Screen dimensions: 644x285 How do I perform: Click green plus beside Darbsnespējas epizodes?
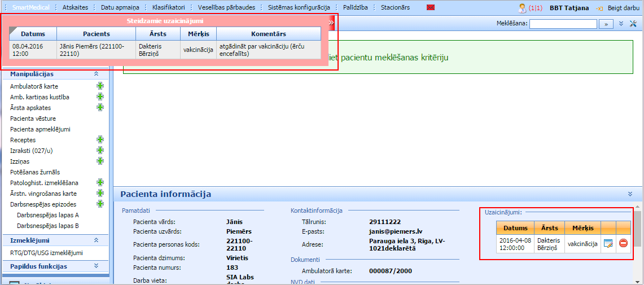[100, 204]
